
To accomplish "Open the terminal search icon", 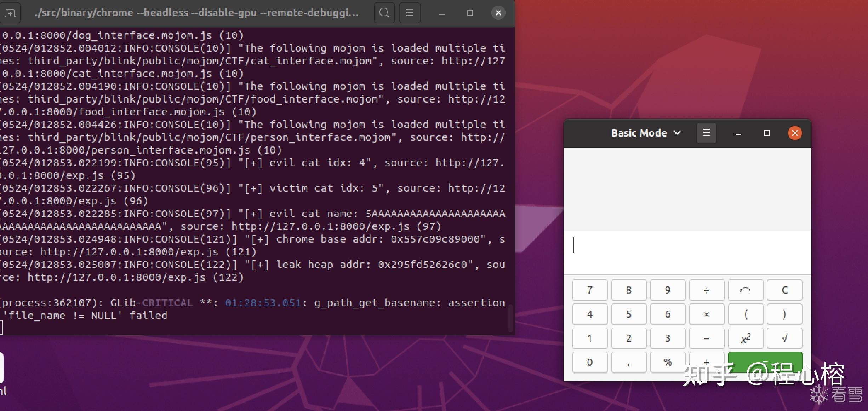I will 384,13.
